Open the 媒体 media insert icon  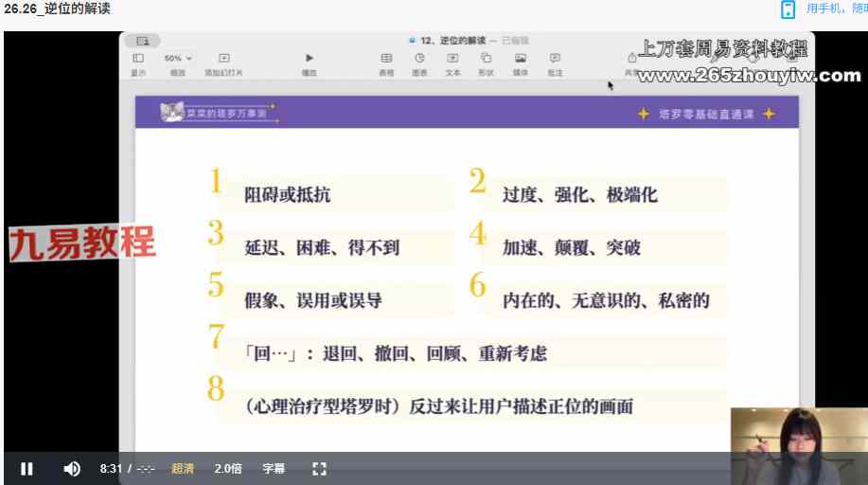(x=521, y=59)
